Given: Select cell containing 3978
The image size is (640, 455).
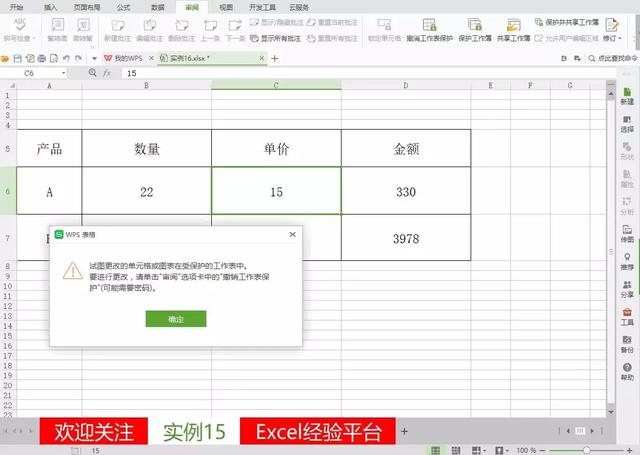Looking at the screenshot, I should pos(406,238).
